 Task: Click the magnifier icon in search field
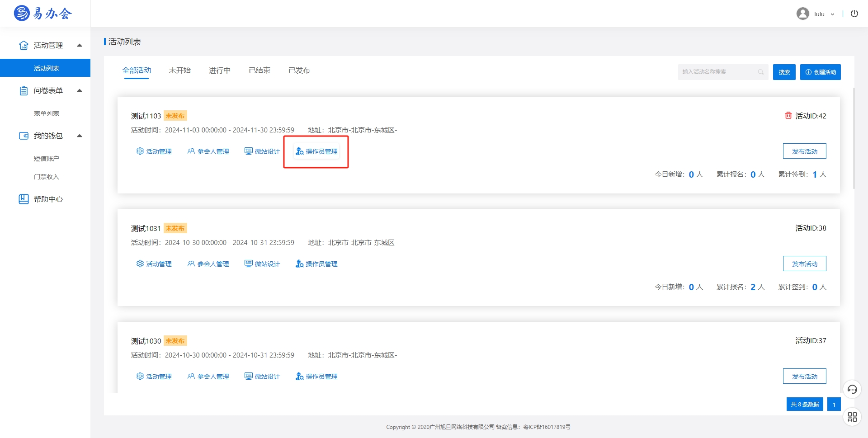pyautogui.click(x=761, y=72)
